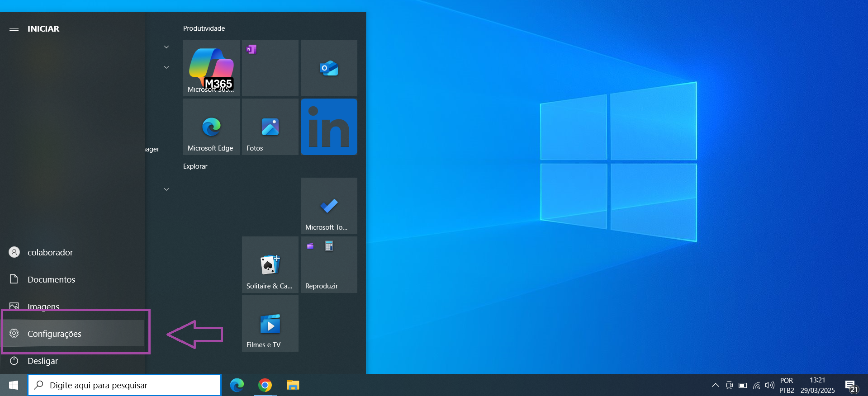Expand the second app list chevron
This screenshot has height=396, width=868.
[166, 67]
